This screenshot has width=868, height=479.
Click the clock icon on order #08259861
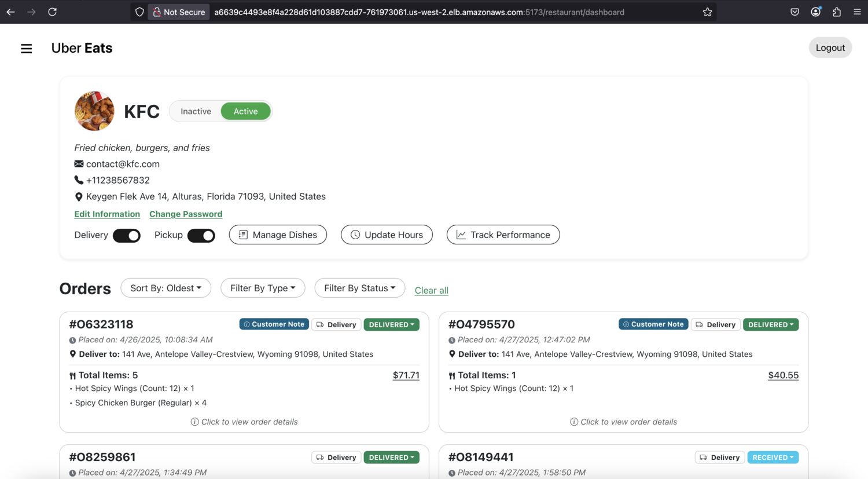(x=72, y=473)
